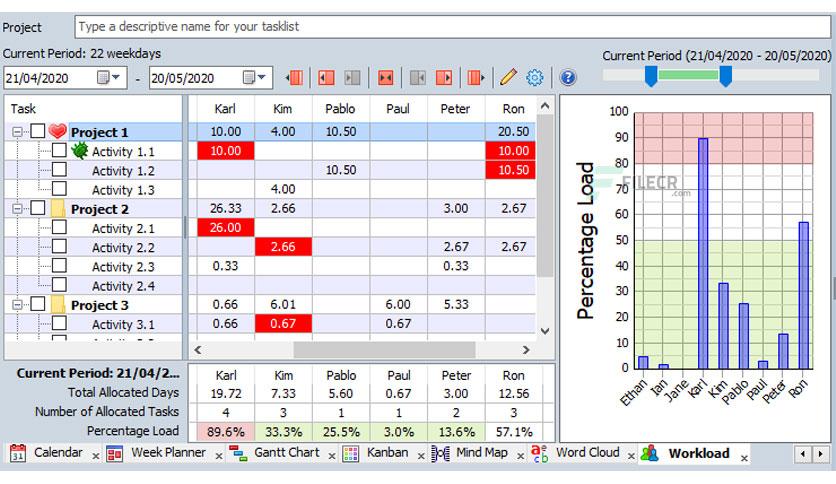Screen dimensions: 836x484
Task: Tick the Project 1 checkbox
Action: pyautogui.click(x=38, y=131)
